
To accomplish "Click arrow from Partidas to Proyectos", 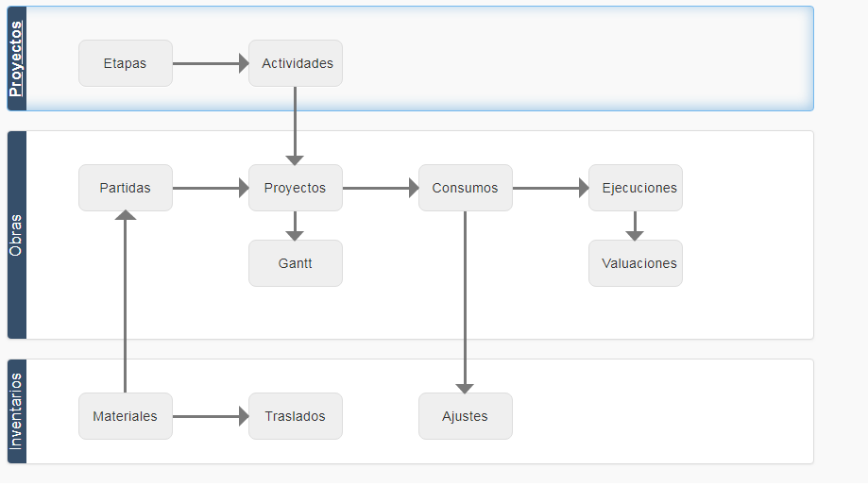I will (211, 188).
